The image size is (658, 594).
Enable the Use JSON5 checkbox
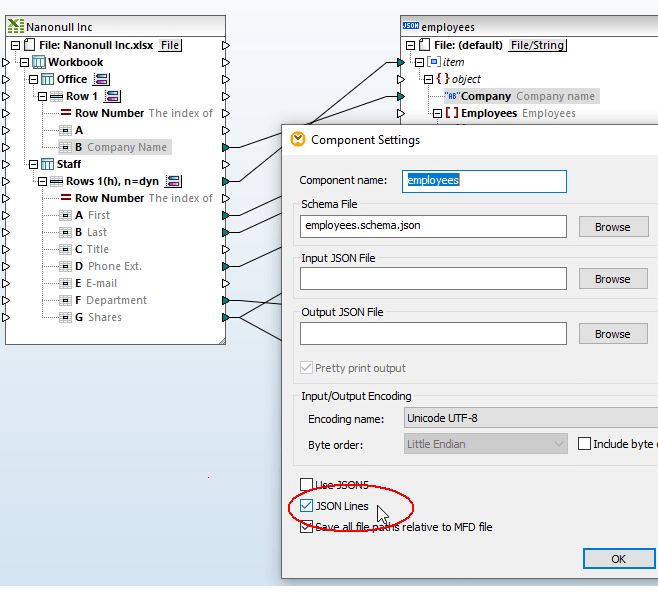[307, 485]
